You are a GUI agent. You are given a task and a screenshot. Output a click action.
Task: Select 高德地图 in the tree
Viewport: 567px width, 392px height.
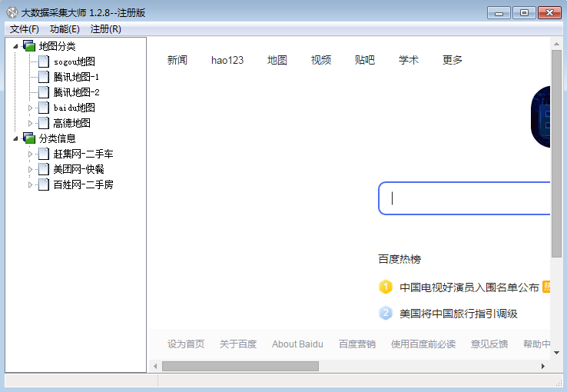tap(71, 123)
